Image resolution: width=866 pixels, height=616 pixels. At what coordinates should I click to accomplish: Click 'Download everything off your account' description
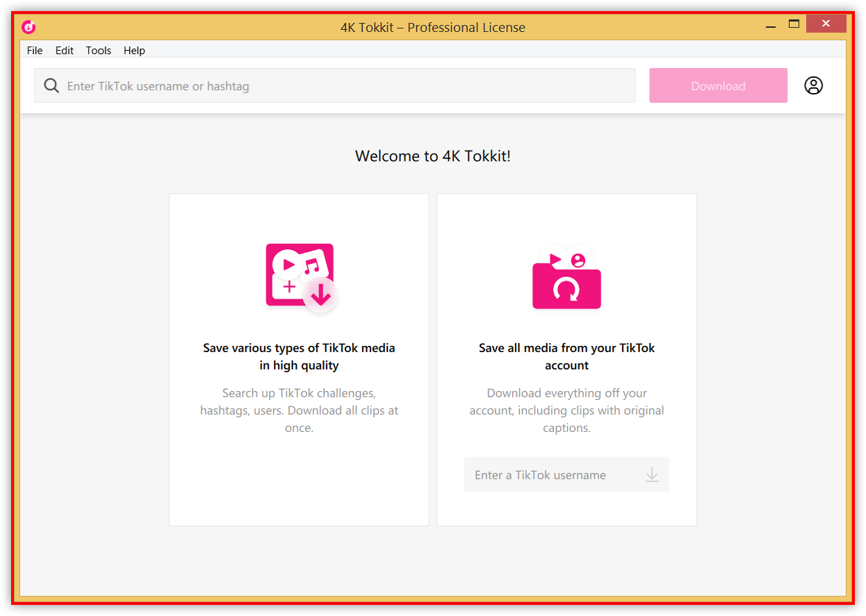click(566, 410)
